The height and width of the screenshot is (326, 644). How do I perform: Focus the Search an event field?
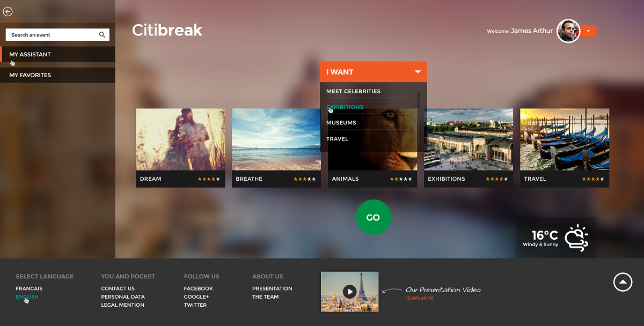[57, 35]
